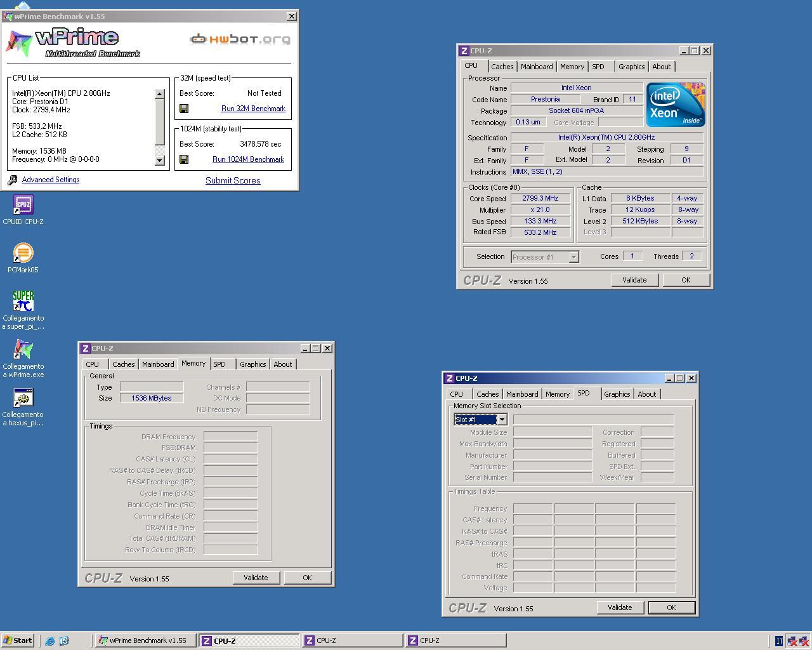This screenshot has height=650, width=812.
Task: Open Caches tab in SPD CPU-Z window
Action: [488, 394]
